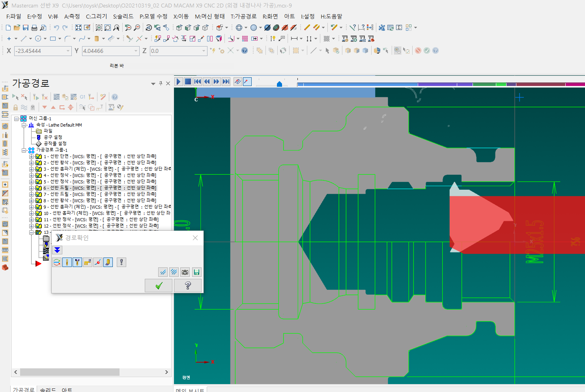Click the exclamation tool info button in dialog

(121, 262)
